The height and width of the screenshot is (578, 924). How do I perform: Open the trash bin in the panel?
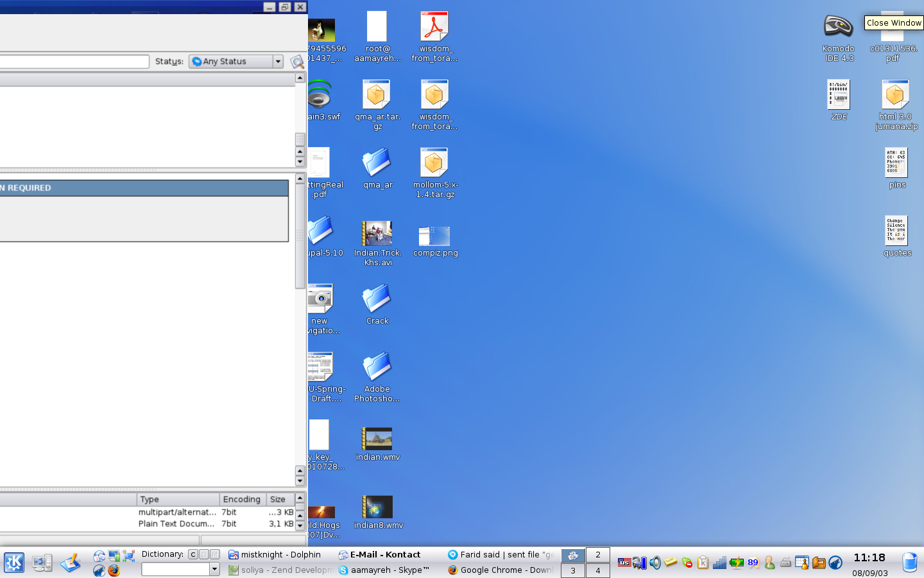(x=909, y=563)
